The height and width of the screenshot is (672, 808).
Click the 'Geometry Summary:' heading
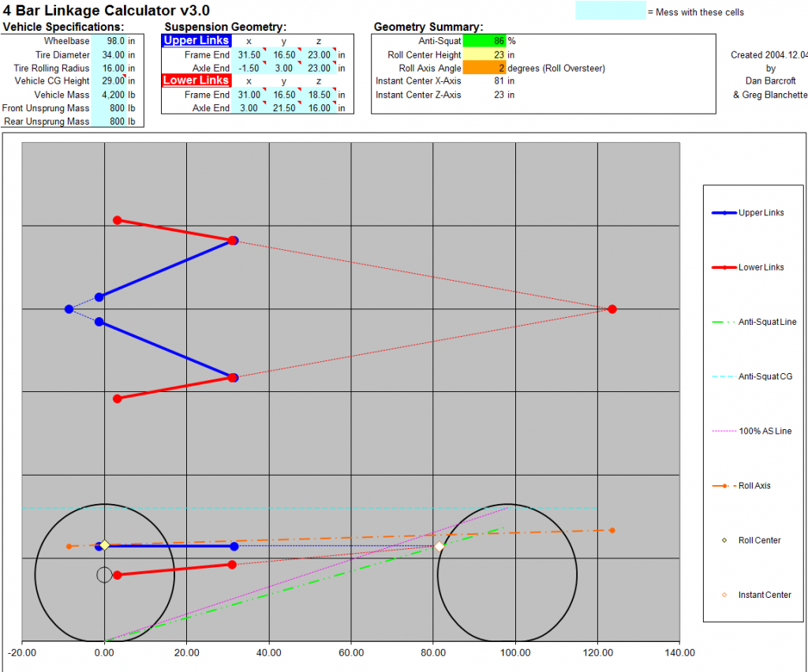428,27
